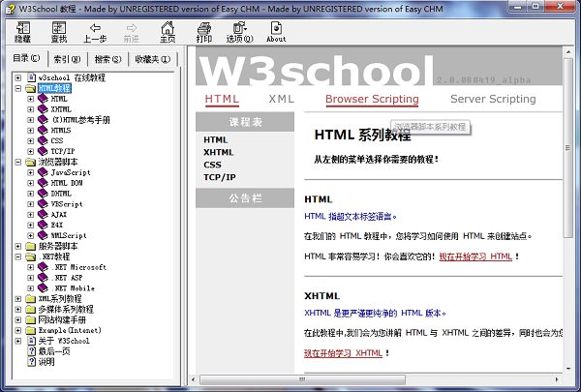Select the book icon beside HTML5
The height and width of the screenshot is (392, 581).
tap(43, 130)
